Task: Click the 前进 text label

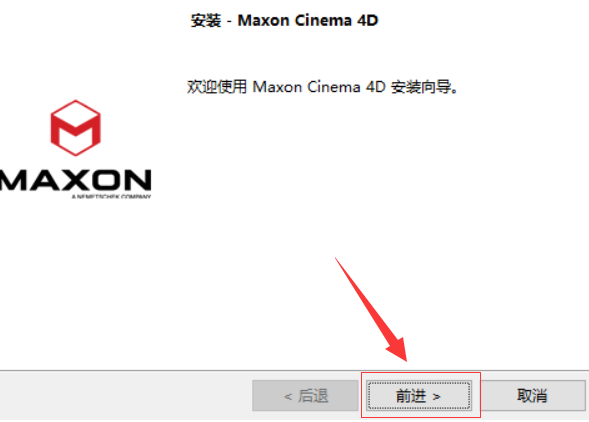Action: tap(411, 396)
